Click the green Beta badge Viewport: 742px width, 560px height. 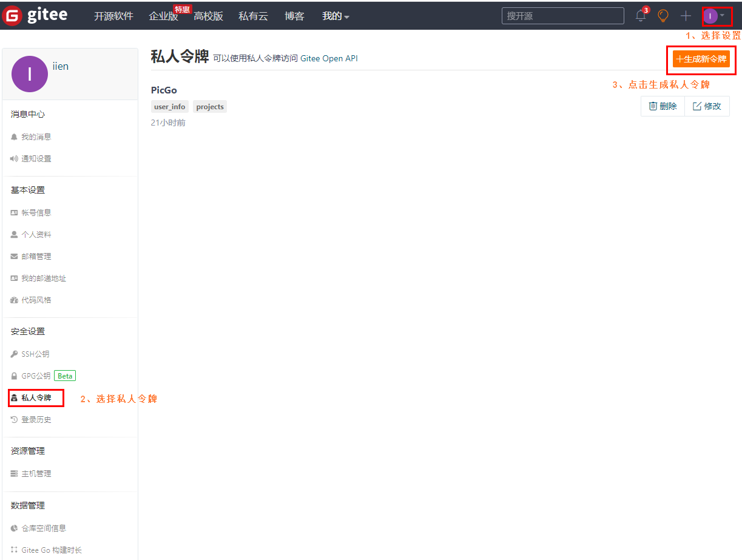tap(65, 376)
